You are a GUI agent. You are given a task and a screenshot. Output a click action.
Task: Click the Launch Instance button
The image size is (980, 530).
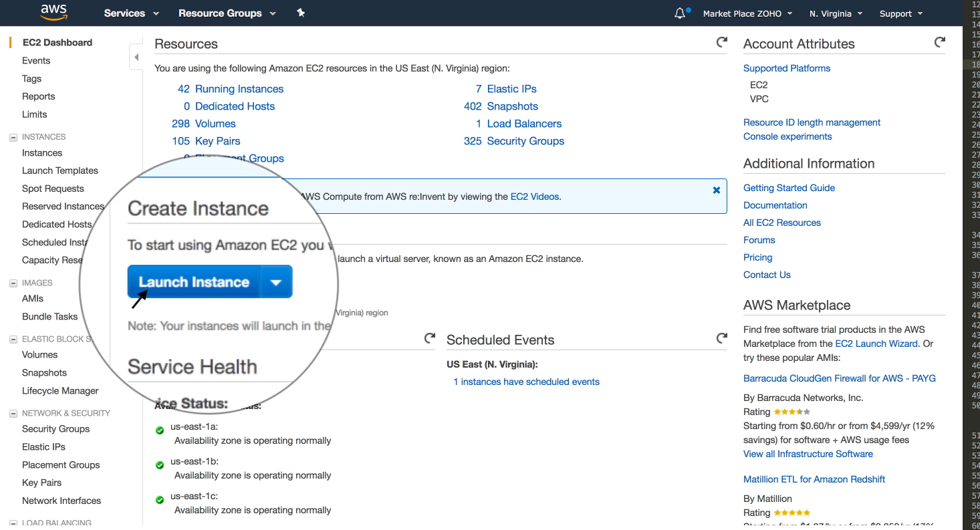click(194, 282)
